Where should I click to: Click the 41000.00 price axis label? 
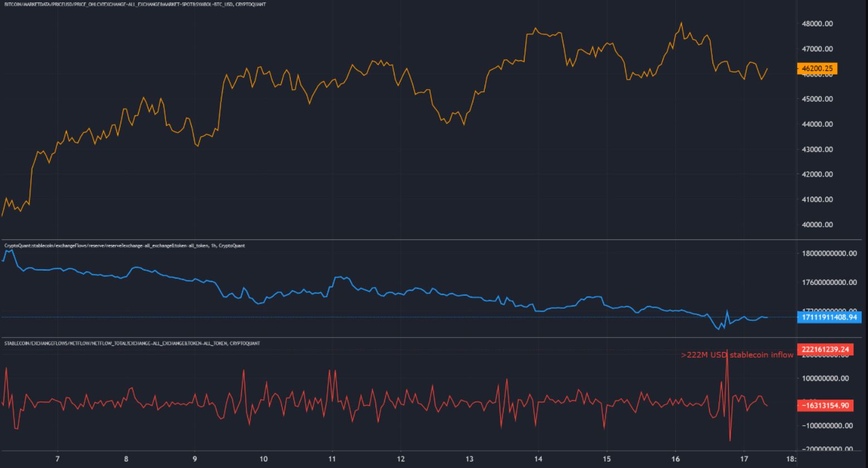click(x=817, y=199)
